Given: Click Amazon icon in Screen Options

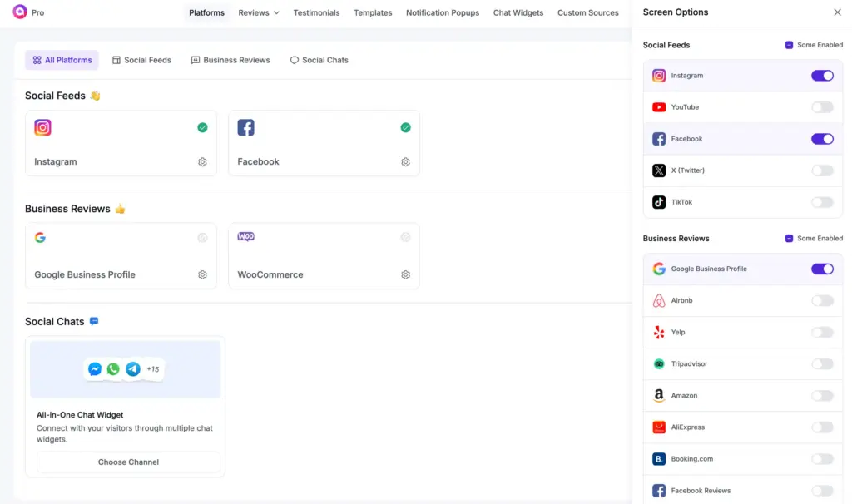Looking at the screenshot, I should [659, 395].
